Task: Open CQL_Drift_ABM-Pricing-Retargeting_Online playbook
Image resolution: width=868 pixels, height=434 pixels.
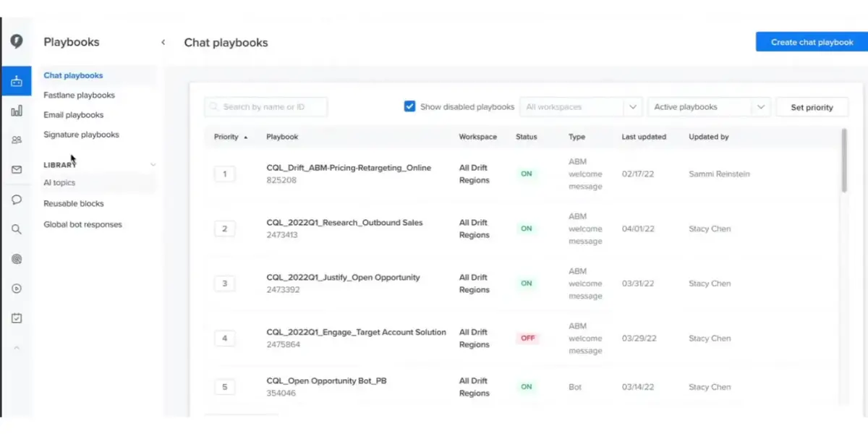Action: [348, 168]
